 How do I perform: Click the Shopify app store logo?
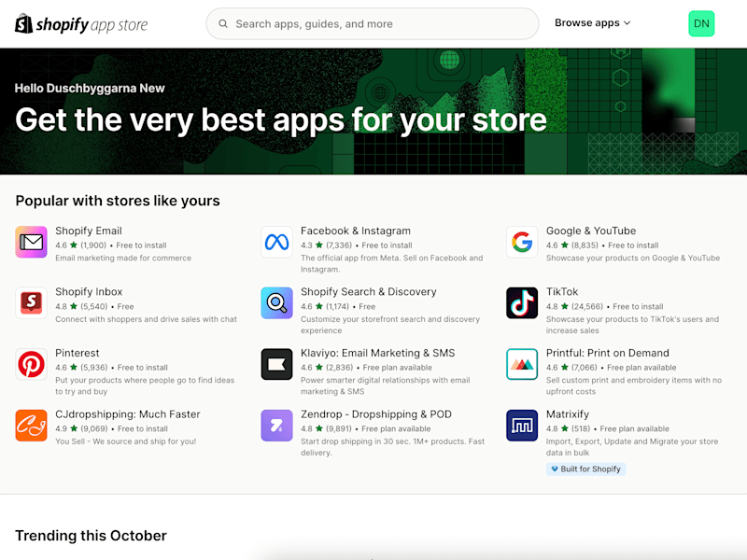click(81, 24)
